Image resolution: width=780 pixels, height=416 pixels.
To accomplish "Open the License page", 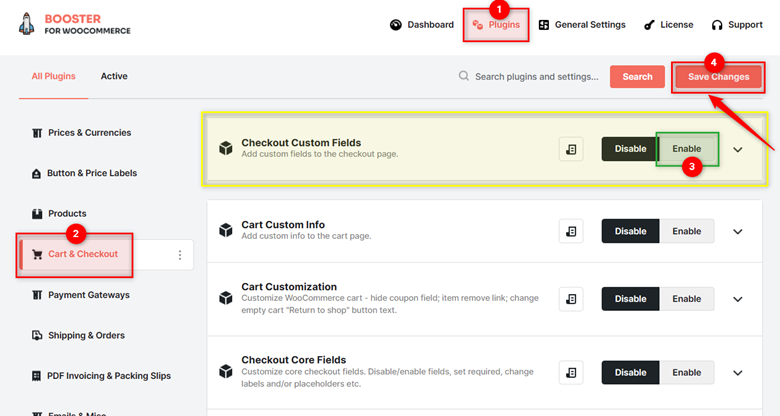I will pyautogui.click(x=669, y=25).
